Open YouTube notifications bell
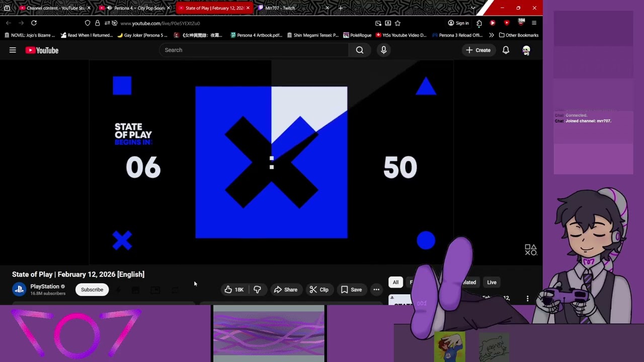 (506, 50)
